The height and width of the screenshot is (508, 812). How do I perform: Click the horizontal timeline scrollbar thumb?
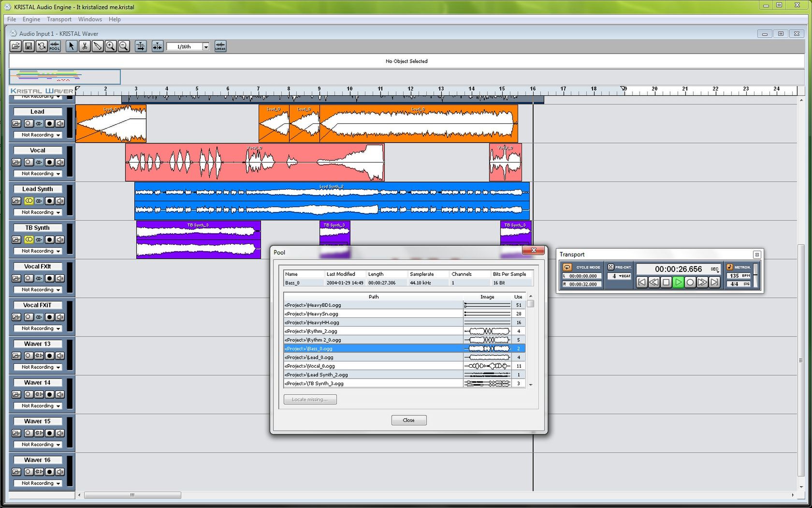(132, 495)
